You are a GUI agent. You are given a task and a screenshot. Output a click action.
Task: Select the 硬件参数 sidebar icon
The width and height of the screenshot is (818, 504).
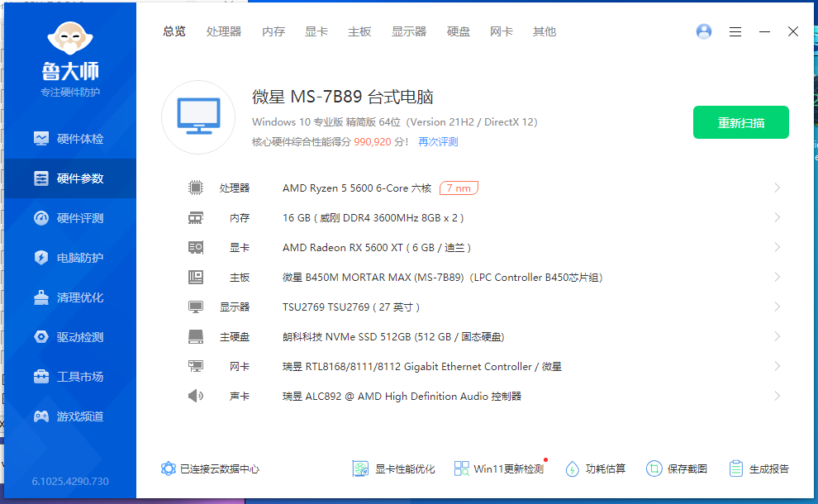[41, 178]
